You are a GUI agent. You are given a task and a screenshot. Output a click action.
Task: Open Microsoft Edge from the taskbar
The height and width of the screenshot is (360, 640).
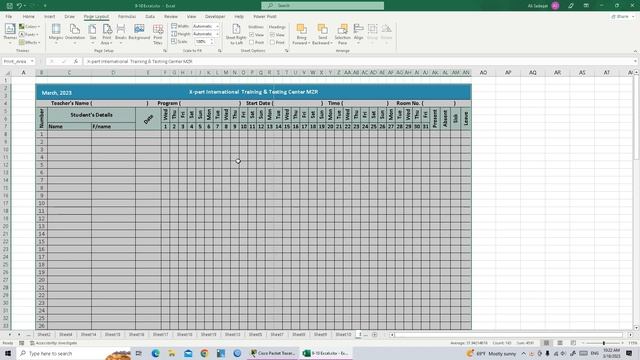pos(156,353)
